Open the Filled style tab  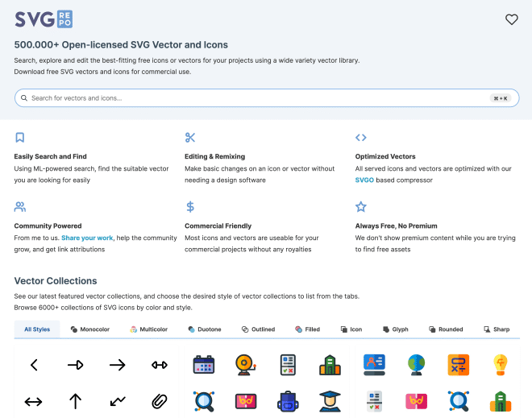tap(307, 329)
